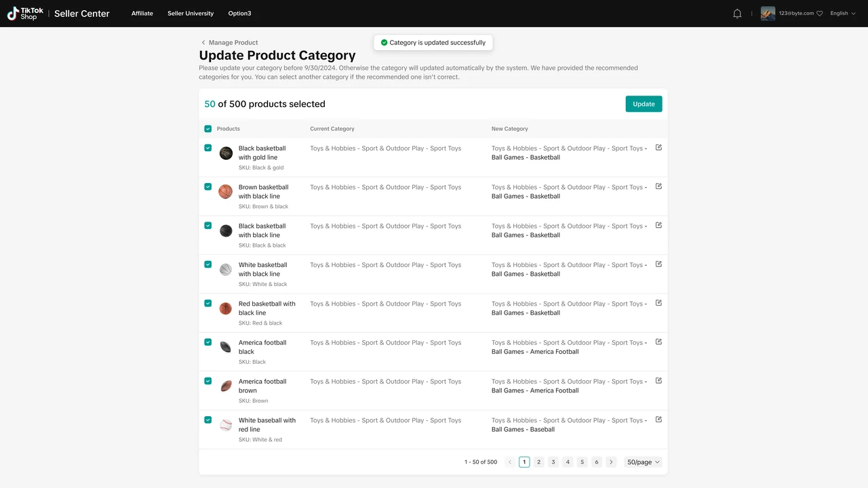Open Seller University in top navigation
Screen dimensions: 868x488
(x=191, y=14)
